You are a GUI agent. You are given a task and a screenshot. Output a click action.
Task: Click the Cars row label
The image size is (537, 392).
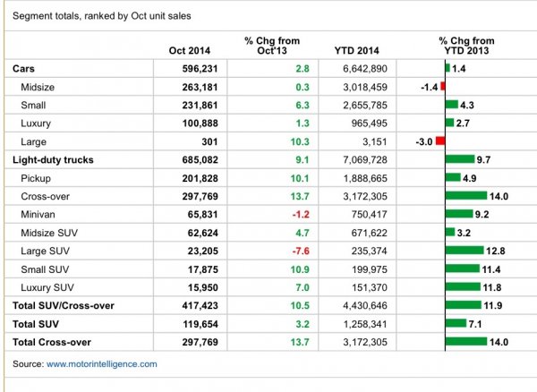(25, 68)
